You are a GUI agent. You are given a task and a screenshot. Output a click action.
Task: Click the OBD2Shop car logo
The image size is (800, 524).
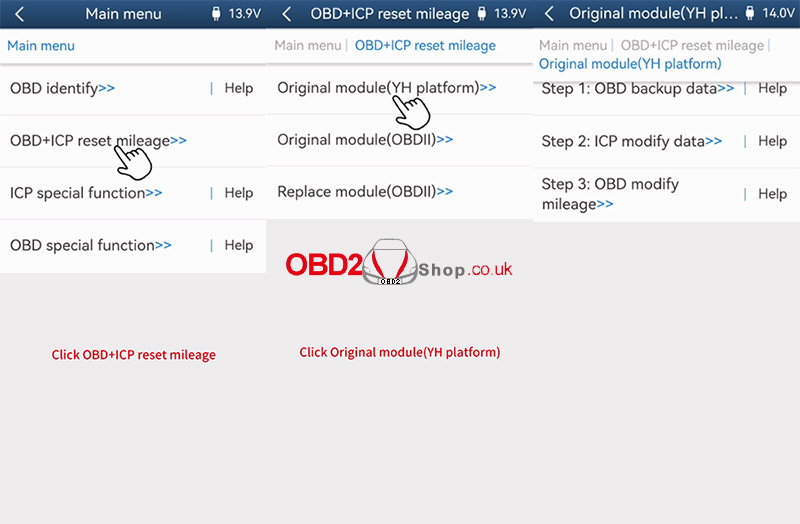tap(390, 264)
